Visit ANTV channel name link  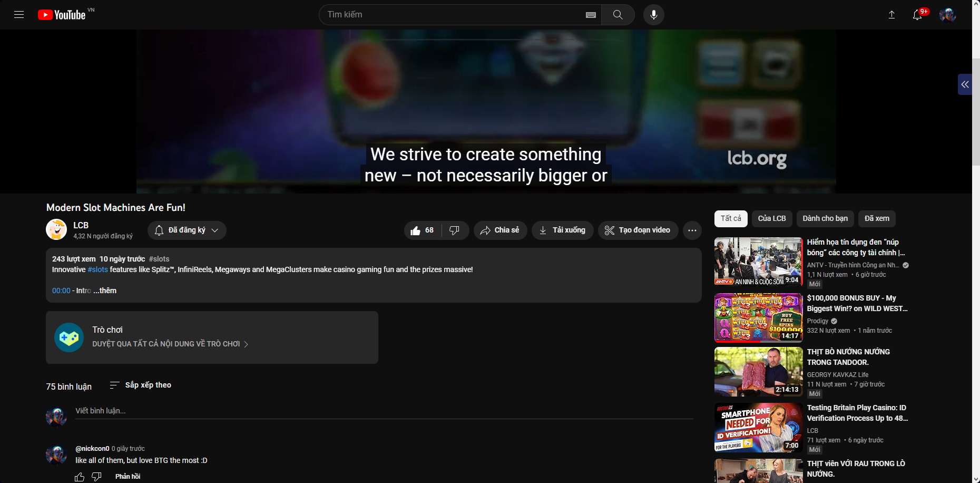pyautogui.click(x=853, y=265)
